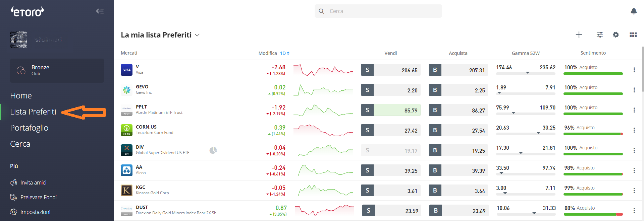The image size is (644, 221).
Task: Click the Mercati column header
Action: 129,53
